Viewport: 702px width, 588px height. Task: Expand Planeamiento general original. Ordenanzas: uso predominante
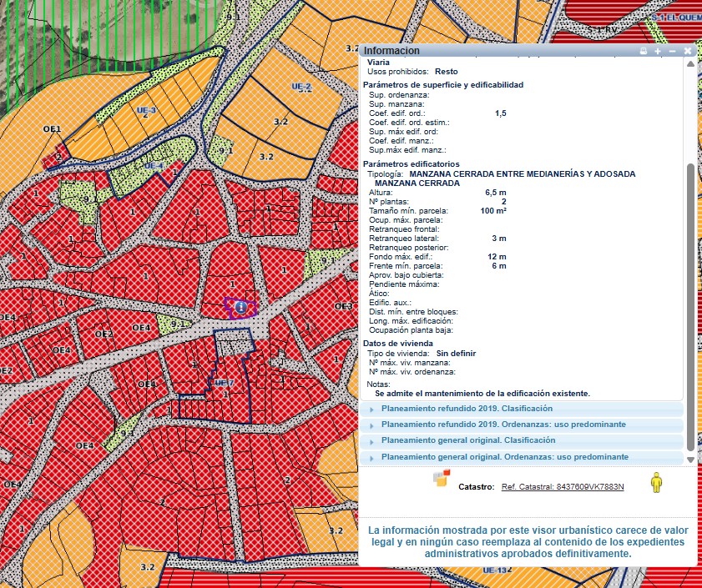(522, 457)
